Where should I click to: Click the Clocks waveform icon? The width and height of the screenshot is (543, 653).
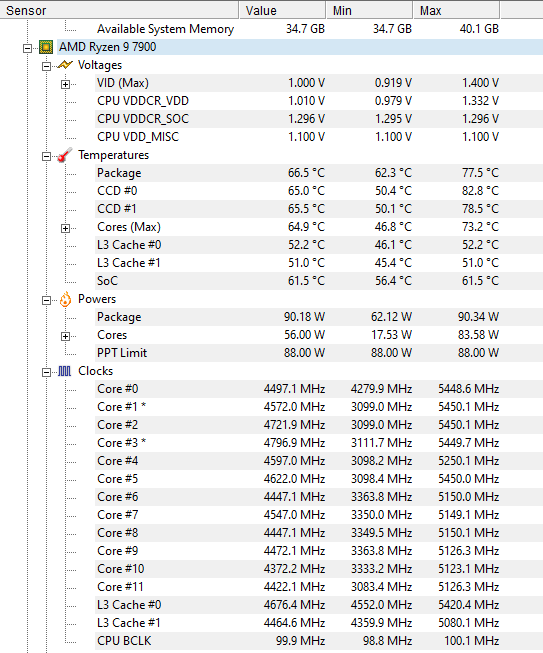[65, 371]
